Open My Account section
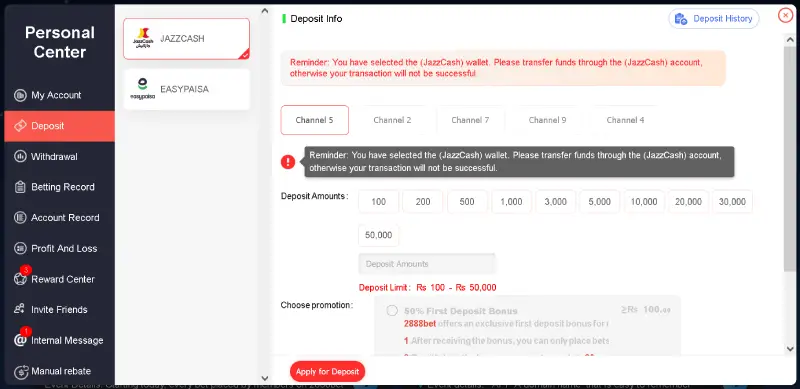 pos(59,95)
